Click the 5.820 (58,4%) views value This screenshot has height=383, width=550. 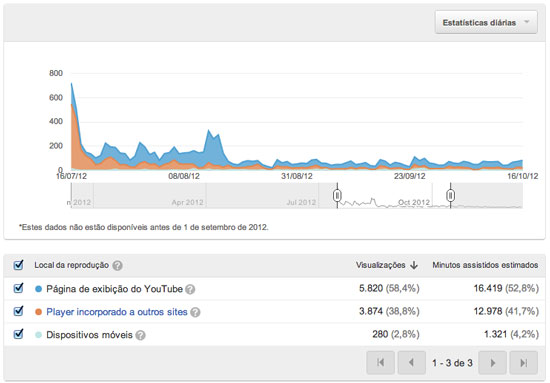point(389,288)
